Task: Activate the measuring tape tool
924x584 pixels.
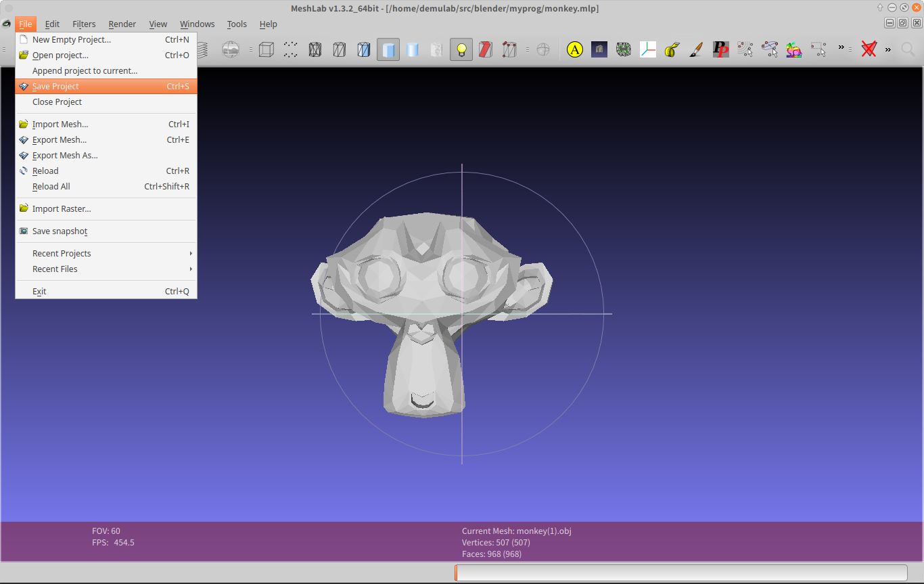Action: [x=672, y=49]
